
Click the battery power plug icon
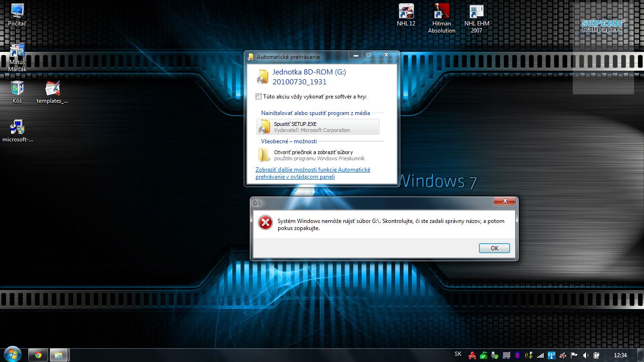(x=596, y=355)
